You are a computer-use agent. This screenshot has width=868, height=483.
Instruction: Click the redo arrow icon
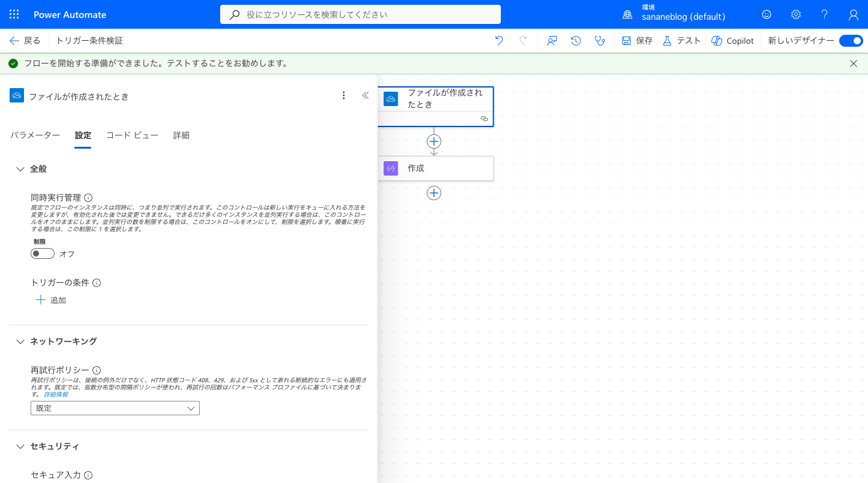(x=523, y=41)
